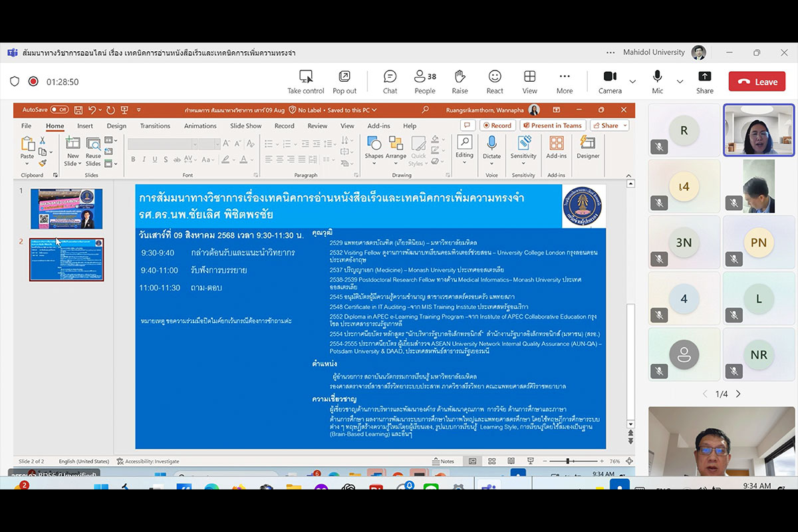
Task: Open the Slide Show ribbon tab
Action: tap(245, 126)
